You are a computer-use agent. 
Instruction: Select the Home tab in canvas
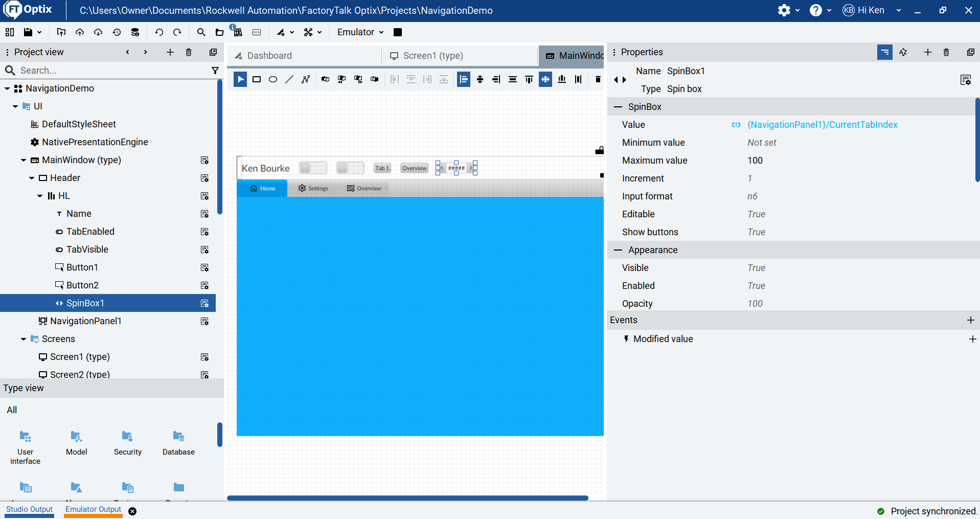point(262,188)
